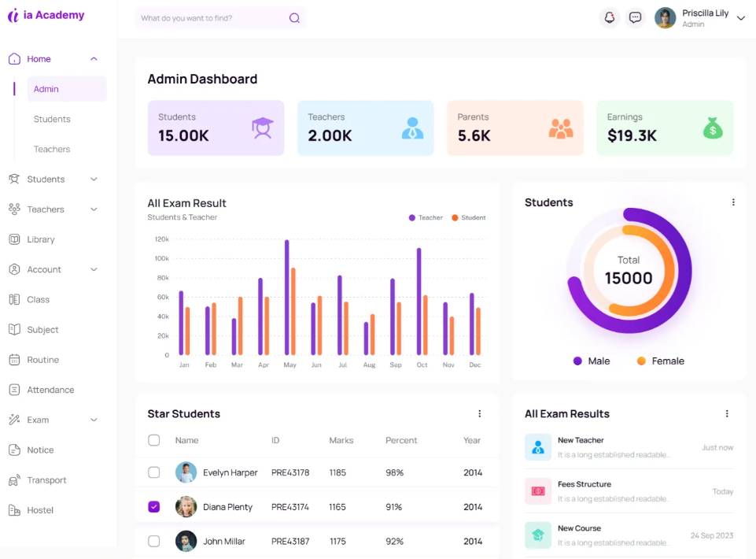Toggle the select-all checkbox in table header

click(154, 440)
